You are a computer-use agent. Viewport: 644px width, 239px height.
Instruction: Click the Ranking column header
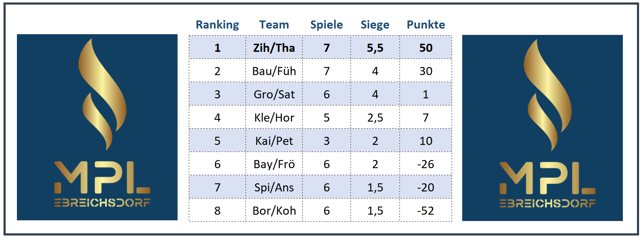point(217,25)
